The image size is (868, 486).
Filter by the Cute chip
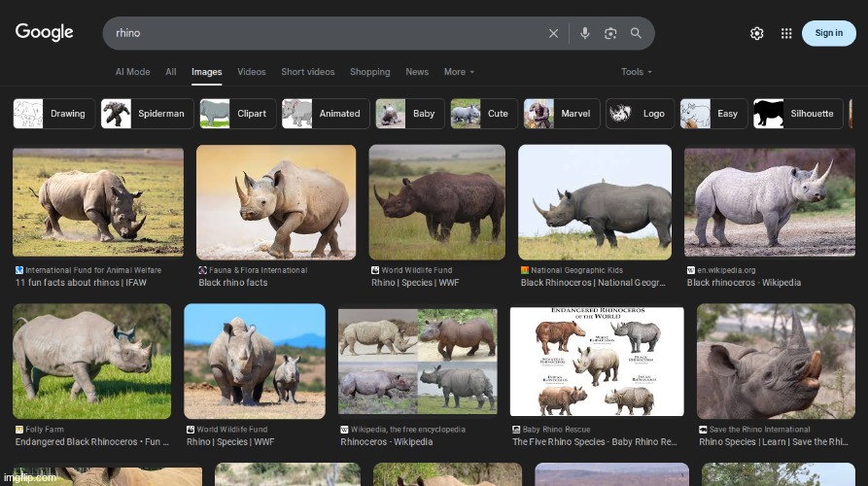[x=484, y=114]
